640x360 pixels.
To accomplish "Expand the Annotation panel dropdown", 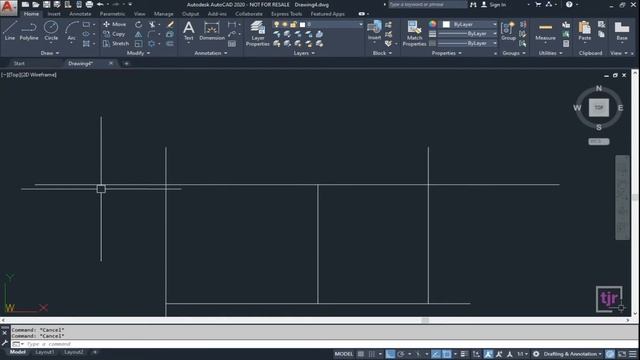I will 211,53.
